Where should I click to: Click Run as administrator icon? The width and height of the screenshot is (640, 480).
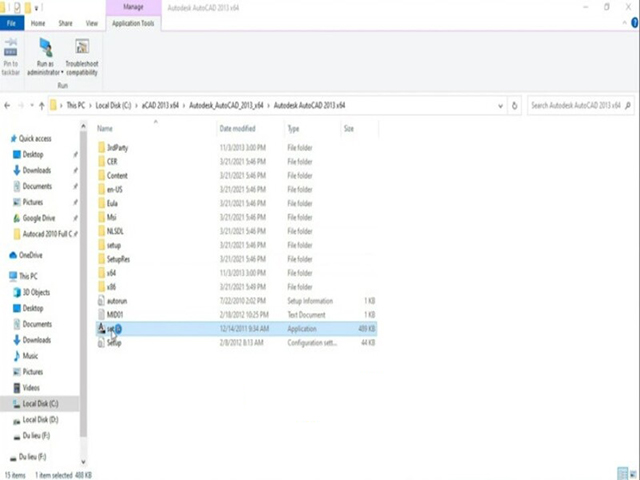pos(45,47)
